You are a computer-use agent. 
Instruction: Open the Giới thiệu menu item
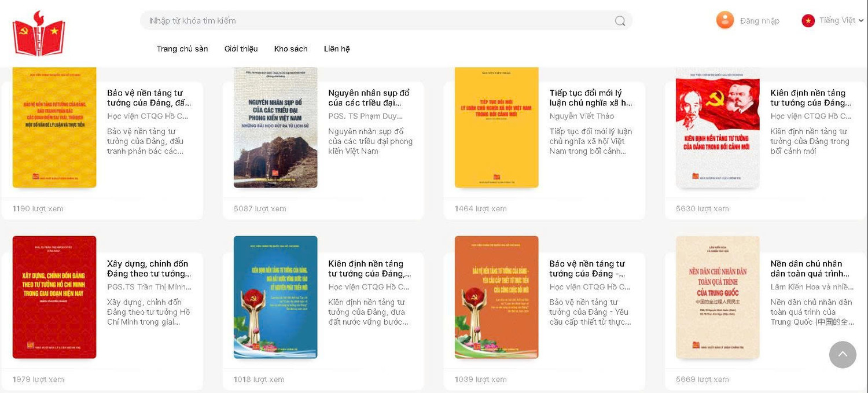coord(241,49)
